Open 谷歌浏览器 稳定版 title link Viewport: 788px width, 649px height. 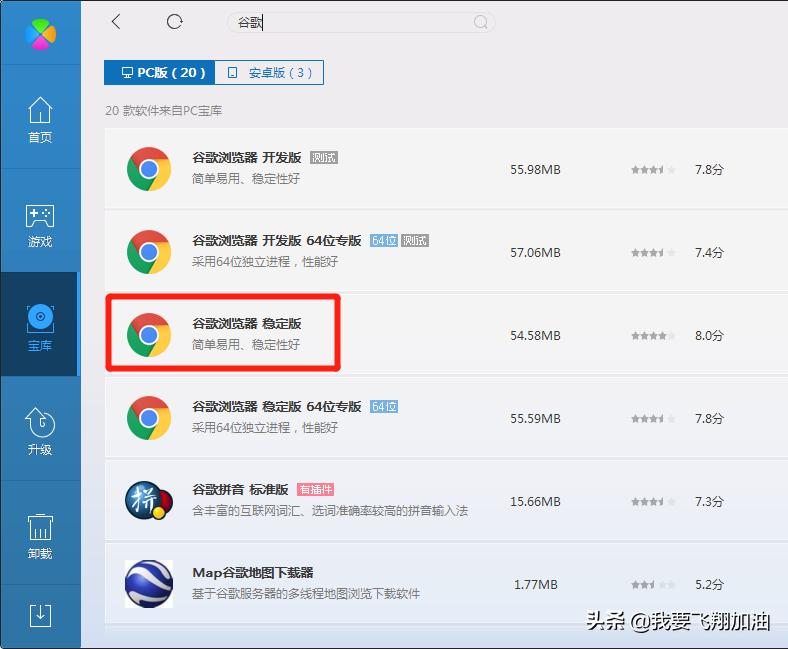247,324
